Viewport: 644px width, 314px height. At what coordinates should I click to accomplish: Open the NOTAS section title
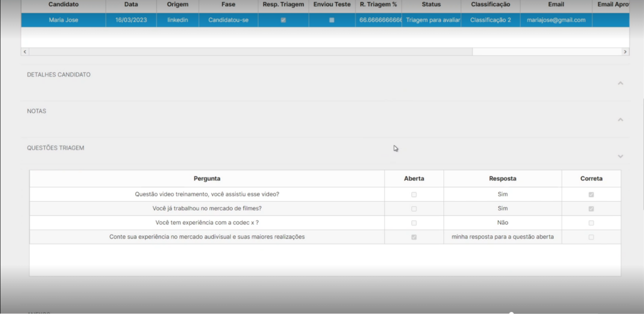(36, 111)
